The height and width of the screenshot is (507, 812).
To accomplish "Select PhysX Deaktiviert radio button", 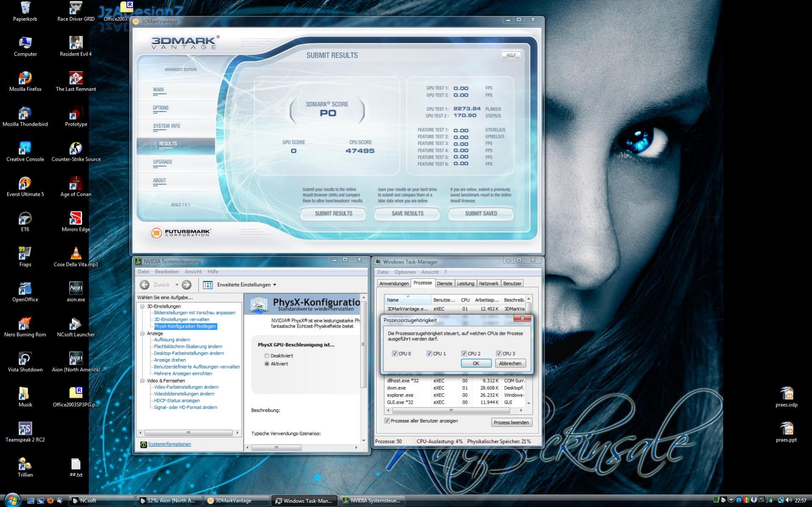I will pos(267,356).
